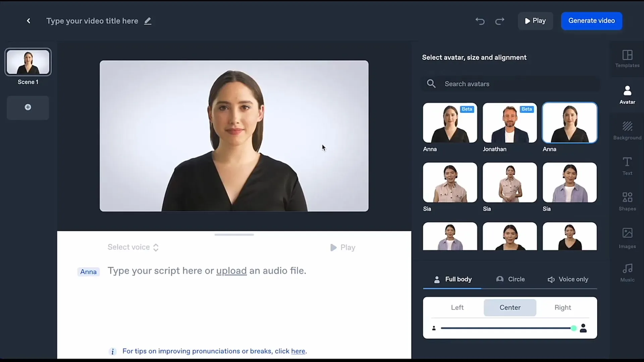
Task: Open the Images panel icon
Action: click(628, 238)
